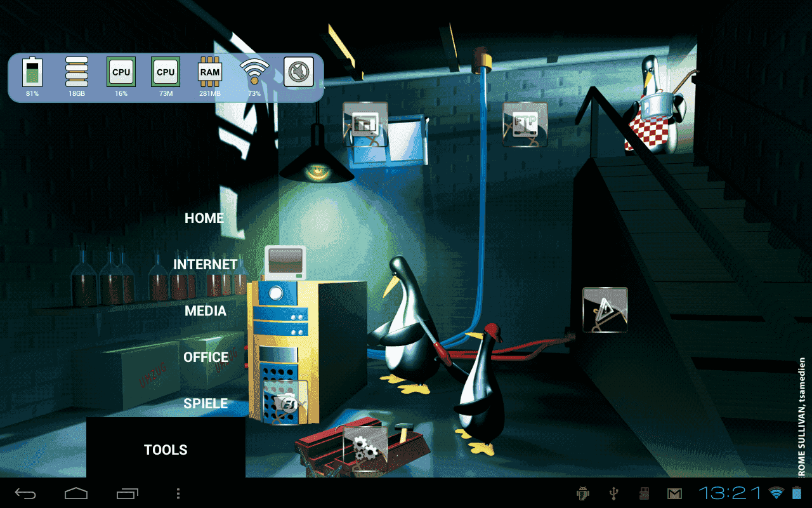This screenshot has height=508, width=812.
Task: Tap the 13:21 system clock
Action: 730,493
